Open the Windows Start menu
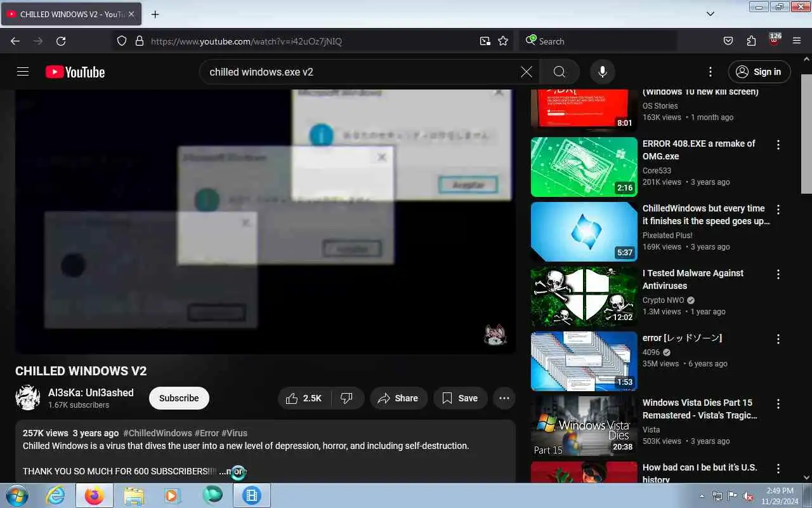 16,495
